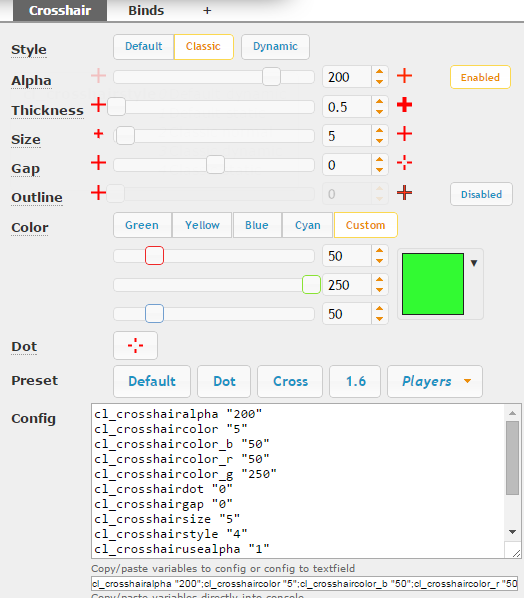Click the green color slider handle
The height and width of the screenshot is (598, 524).
point(311,285)
